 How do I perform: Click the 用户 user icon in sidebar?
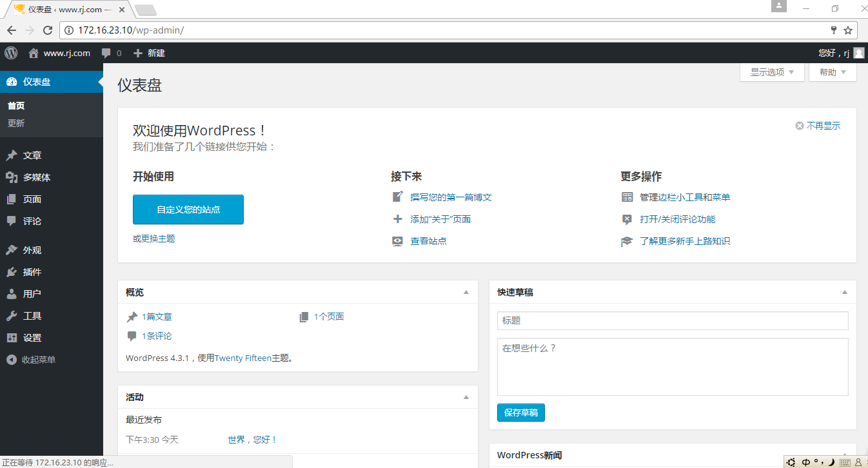point(12,294)
